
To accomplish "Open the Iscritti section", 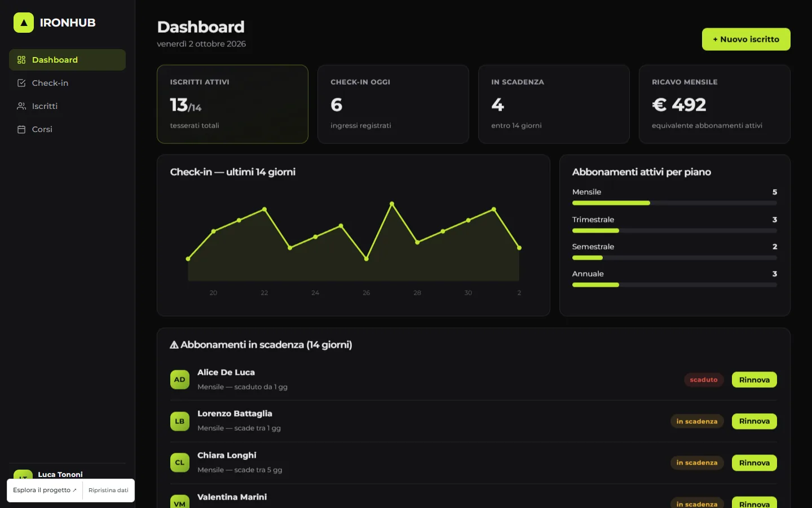I will [x=67, y=106].
